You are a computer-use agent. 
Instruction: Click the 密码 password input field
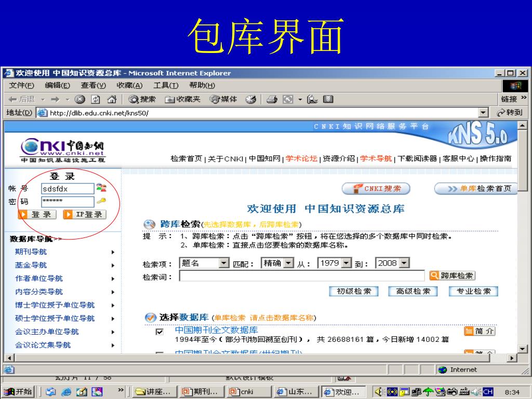[68, 202]
